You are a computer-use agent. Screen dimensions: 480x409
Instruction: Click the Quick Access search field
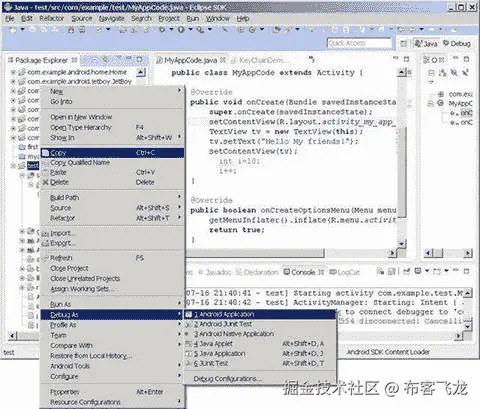tap(359, 43)
